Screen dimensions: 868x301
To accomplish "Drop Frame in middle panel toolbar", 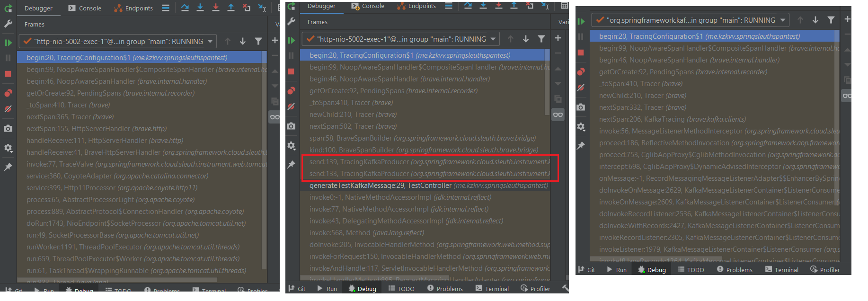I will pyautogui.click(x=530, y=6).
